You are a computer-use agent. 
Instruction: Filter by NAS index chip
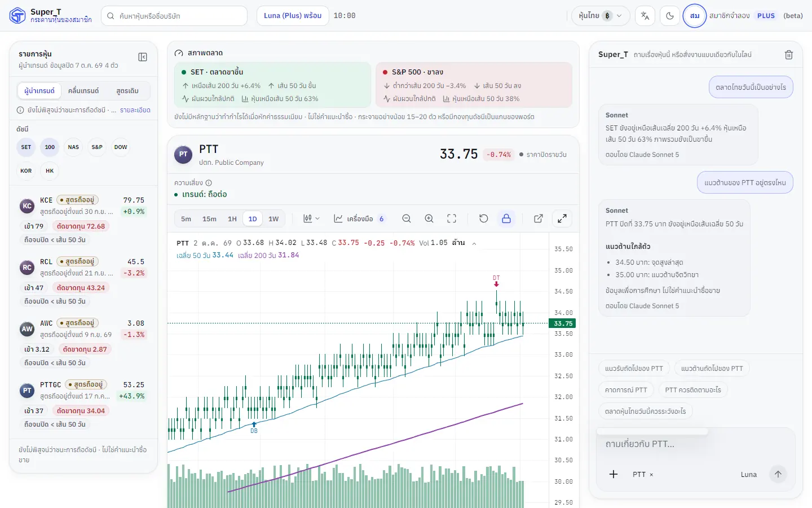(x=73, y=147)
